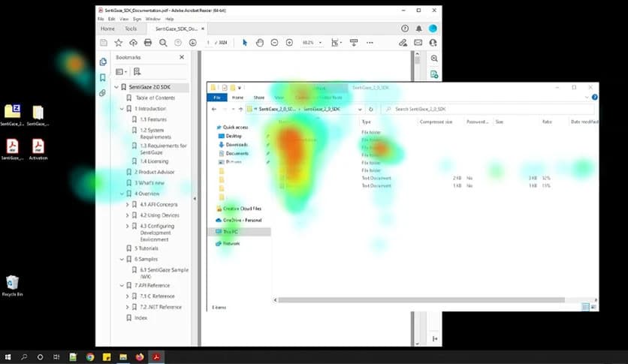
Task: Switch Explorer to details view
Action: coord(585,307)
